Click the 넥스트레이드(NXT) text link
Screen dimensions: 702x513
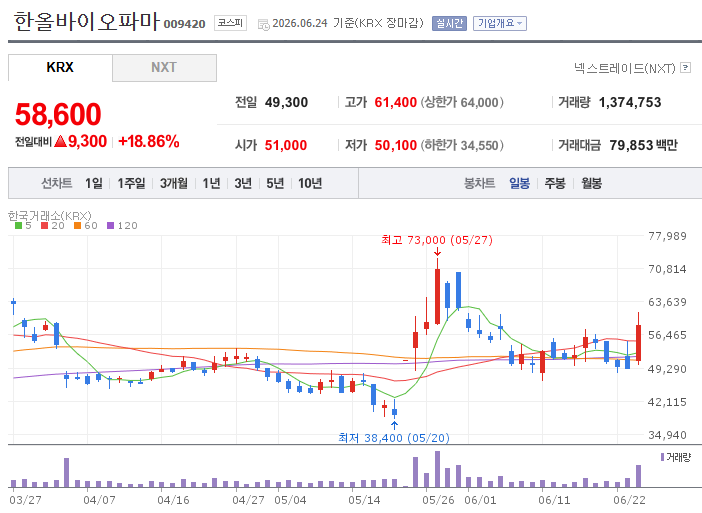(625, 68)
